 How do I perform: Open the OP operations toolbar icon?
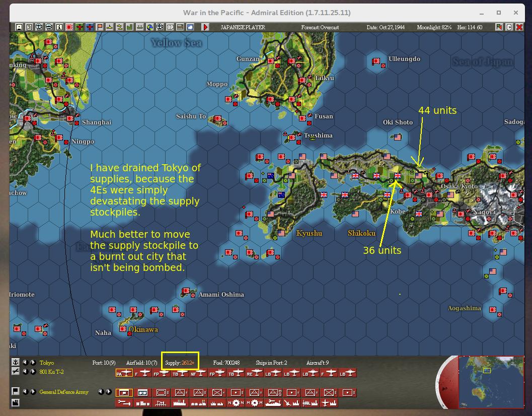tap(170, 27)
